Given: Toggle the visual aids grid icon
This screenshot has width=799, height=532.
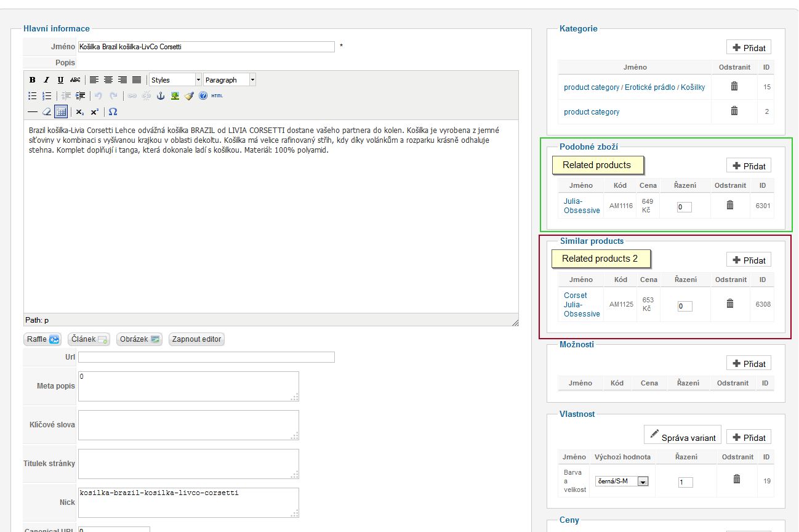Looking at the screenshot, I should pyautogui.click(x=61, y=112).
